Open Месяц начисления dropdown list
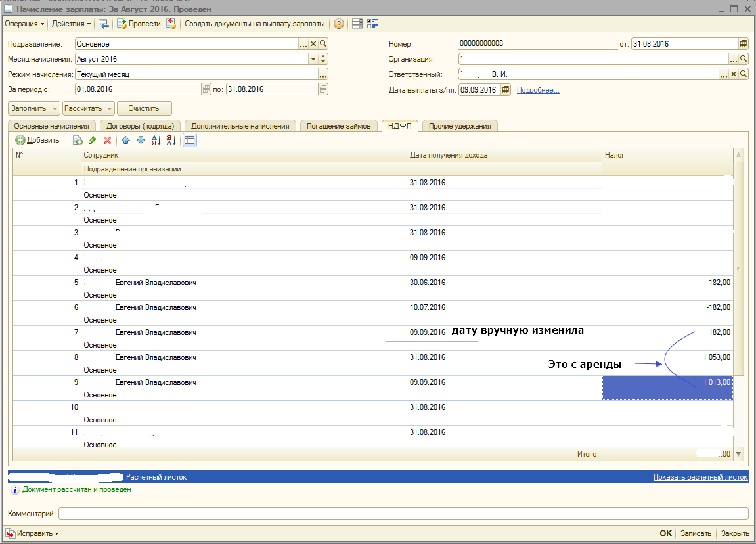 (x=313, y=59)
